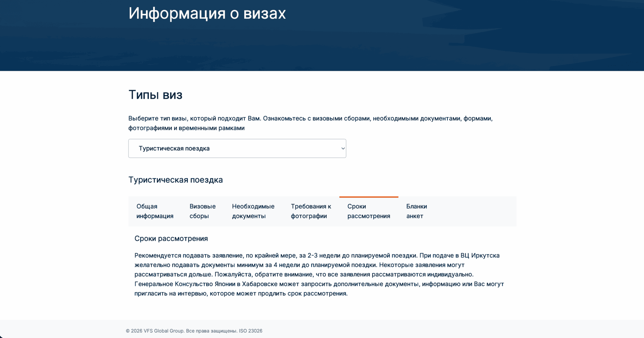Click the active «Сроки рассмотрения» tab
This screenshot has height=338, width=644.
pyautogui.click(x=368, y=211)
